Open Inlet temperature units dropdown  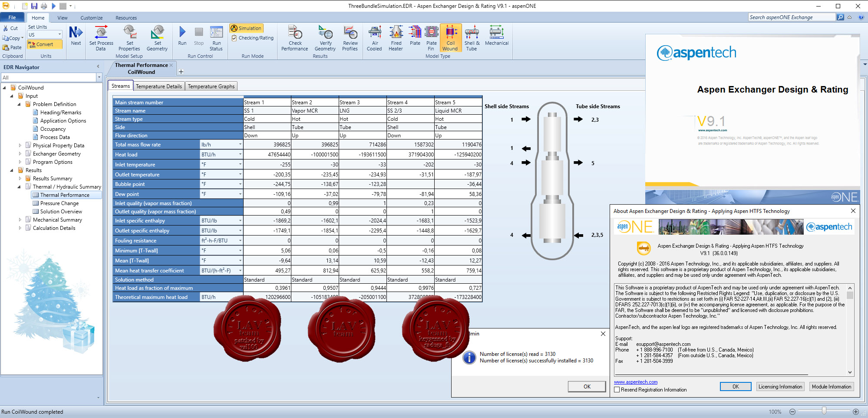click(x=240, y=165)
